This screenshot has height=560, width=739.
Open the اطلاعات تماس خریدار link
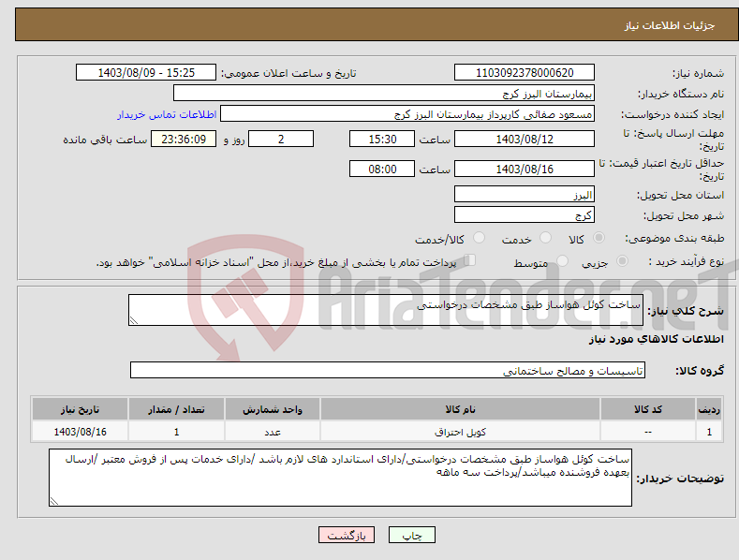click(x=167, y=114)
